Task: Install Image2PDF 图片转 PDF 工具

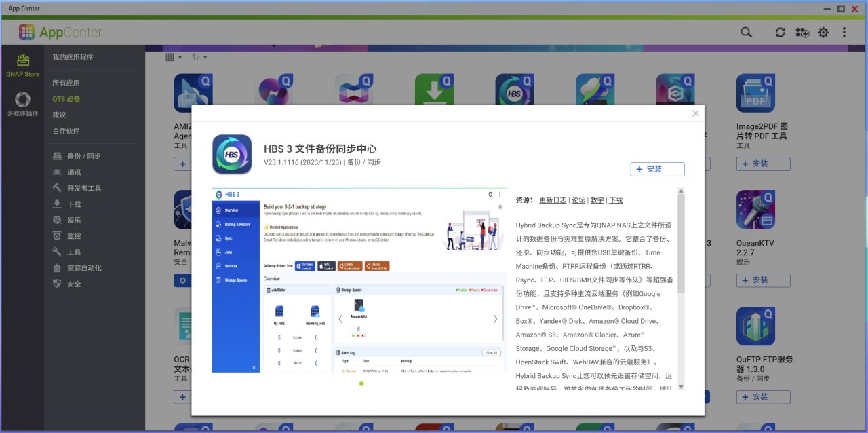Action: pyautogui.click(x=763, y=164)
